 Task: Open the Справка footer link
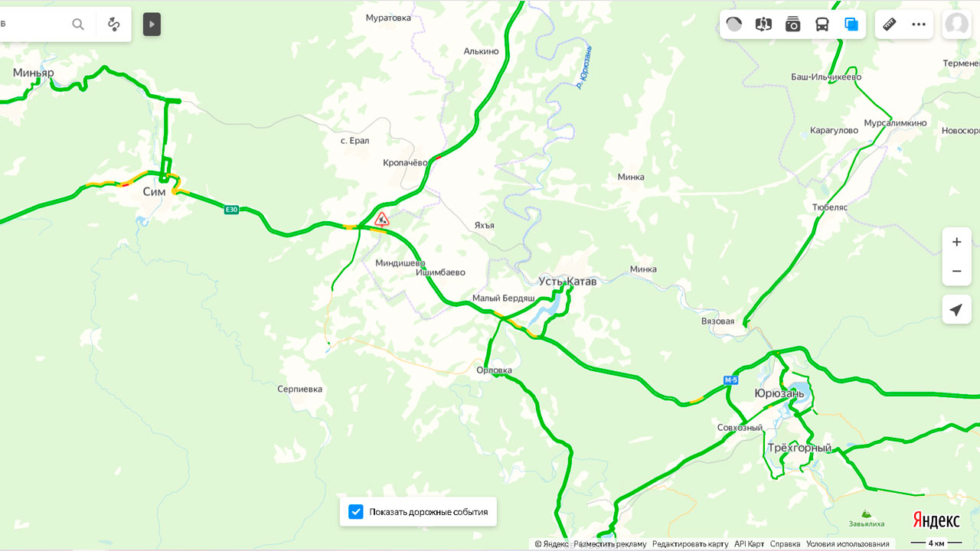(785, 544)
